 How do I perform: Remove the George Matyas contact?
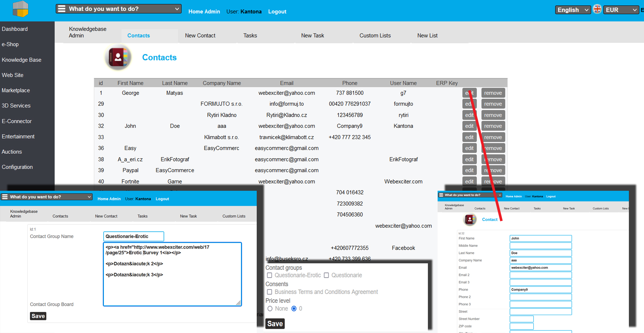click(493, 93)
